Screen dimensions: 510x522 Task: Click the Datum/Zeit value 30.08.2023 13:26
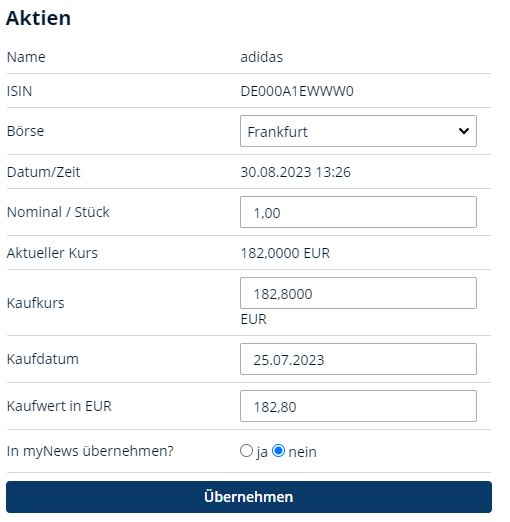coord(295,172)
